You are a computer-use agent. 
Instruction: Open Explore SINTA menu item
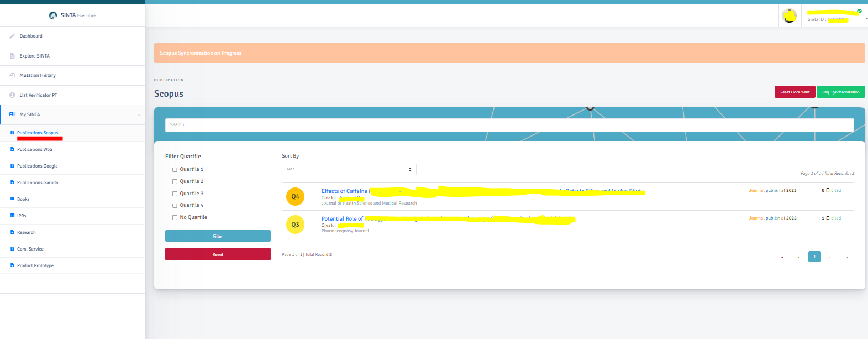coord(72,56)
